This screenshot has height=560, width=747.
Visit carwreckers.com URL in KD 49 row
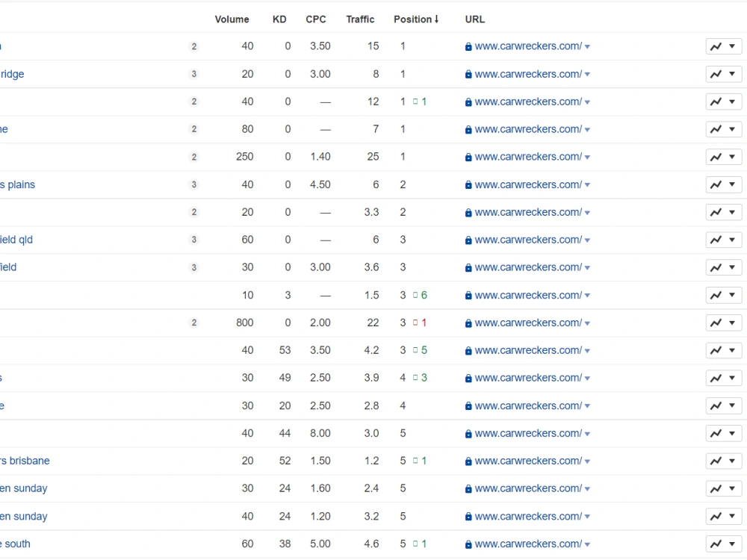(528, 378)
